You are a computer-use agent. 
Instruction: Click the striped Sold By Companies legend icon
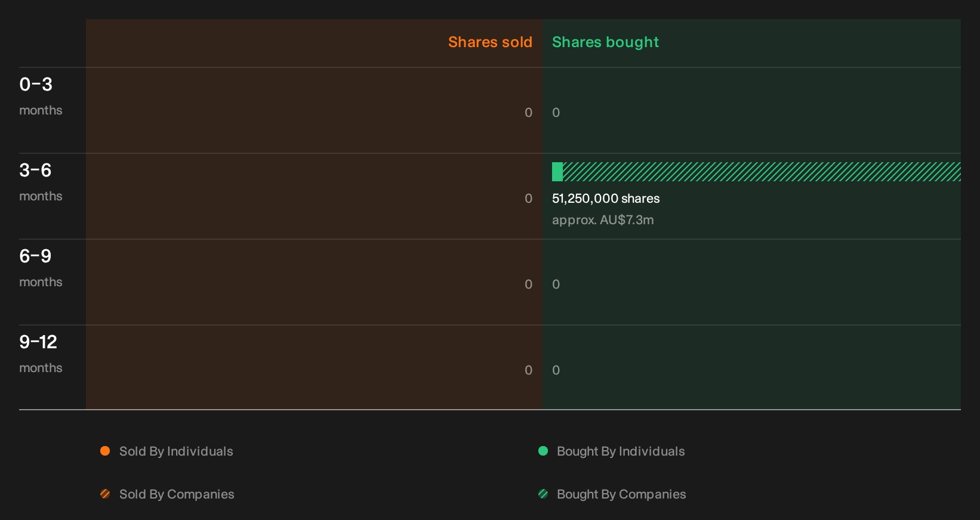(105, 494)
